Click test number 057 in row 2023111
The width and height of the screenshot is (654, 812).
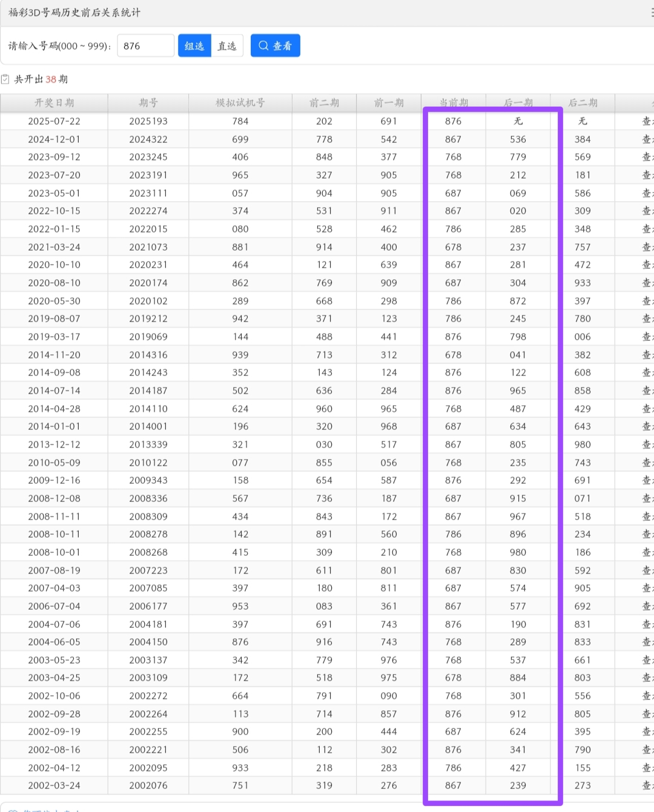pyautogui.click(x=240, y=193)
